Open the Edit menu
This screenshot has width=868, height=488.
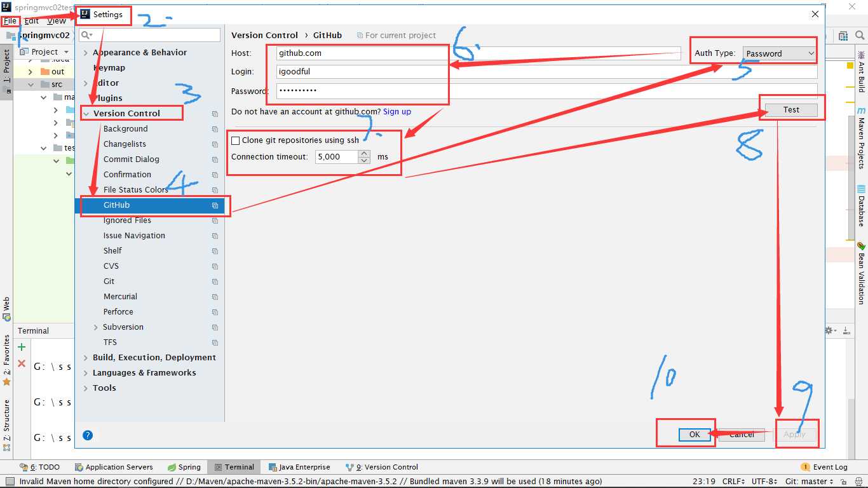tap(32, 21)
